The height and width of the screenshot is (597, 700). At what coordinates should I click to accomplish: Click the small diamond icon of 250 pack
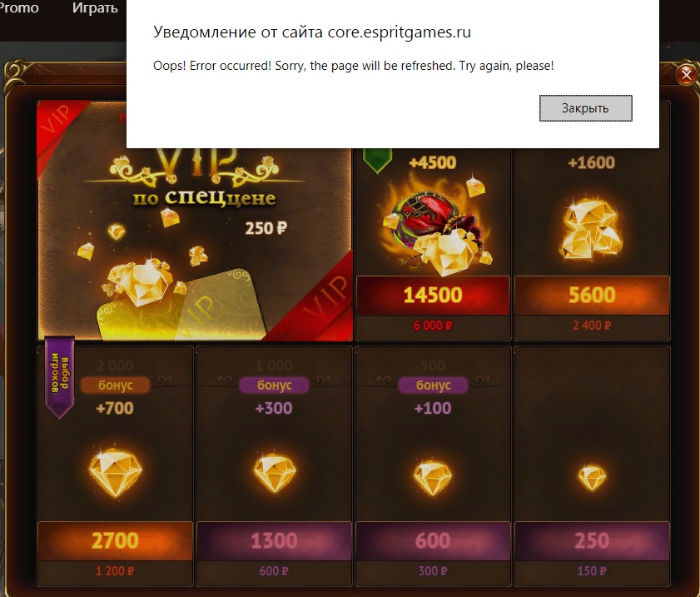(x=592, y=477)
